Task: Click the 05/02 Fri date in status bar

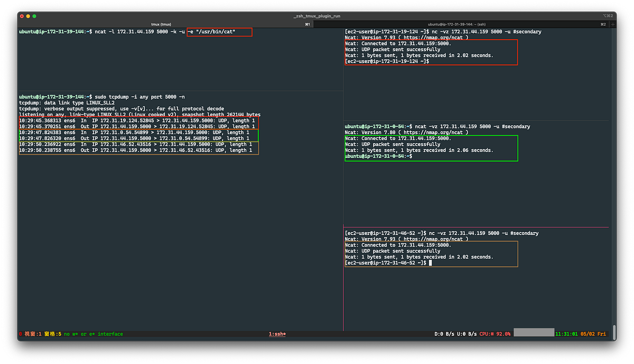Action: click(594, 334)
